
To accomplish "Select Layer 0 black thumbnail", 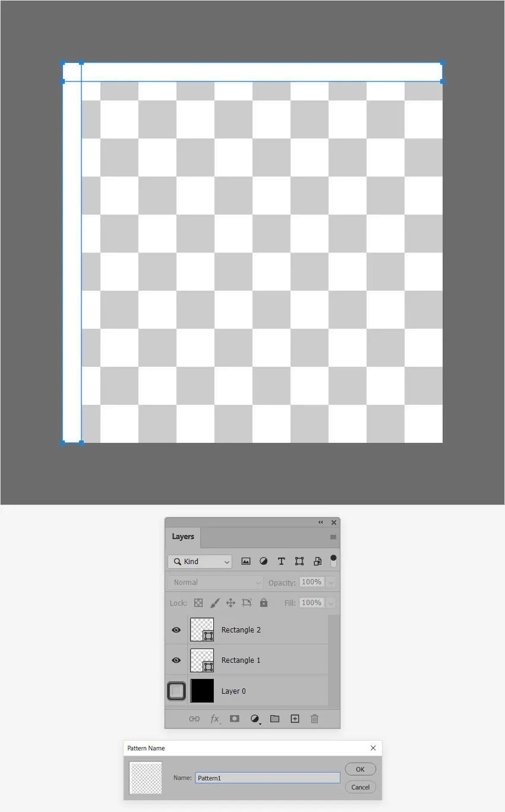I will [202, 691].
